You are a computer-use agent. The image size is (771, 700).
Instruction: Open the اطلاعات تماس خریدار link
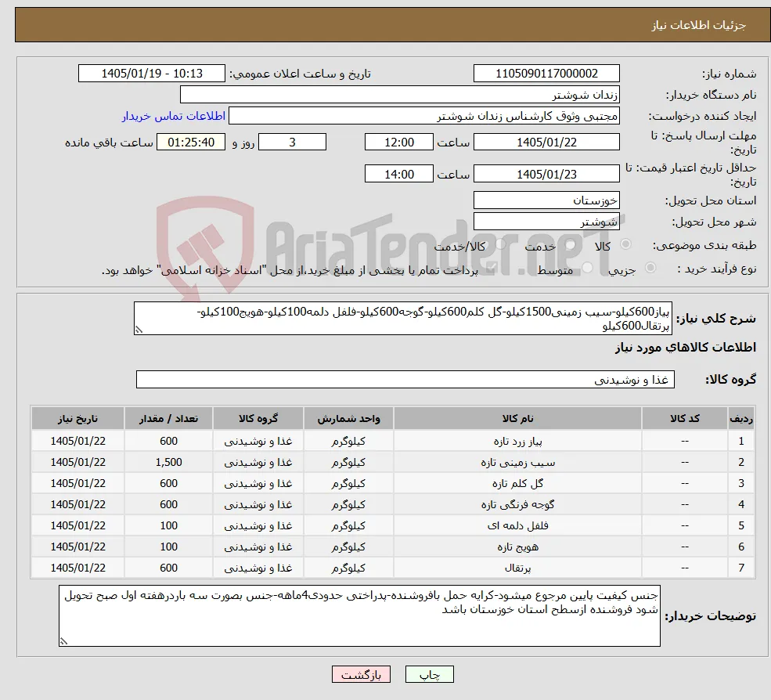(174, 116)
